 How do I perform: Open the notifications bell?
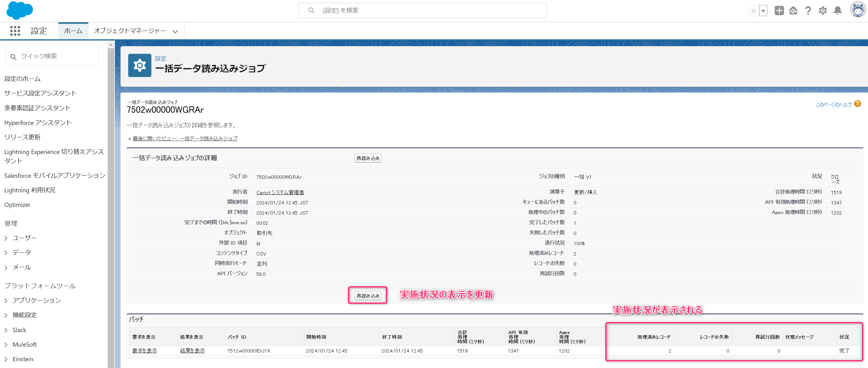point(838,11)
